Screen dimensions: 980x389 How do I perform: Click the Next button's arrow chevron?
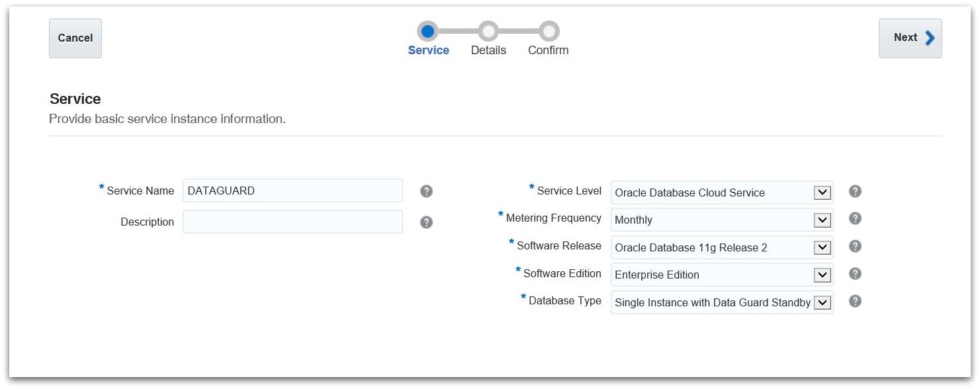pyautogui.click(x=930, y=38)
